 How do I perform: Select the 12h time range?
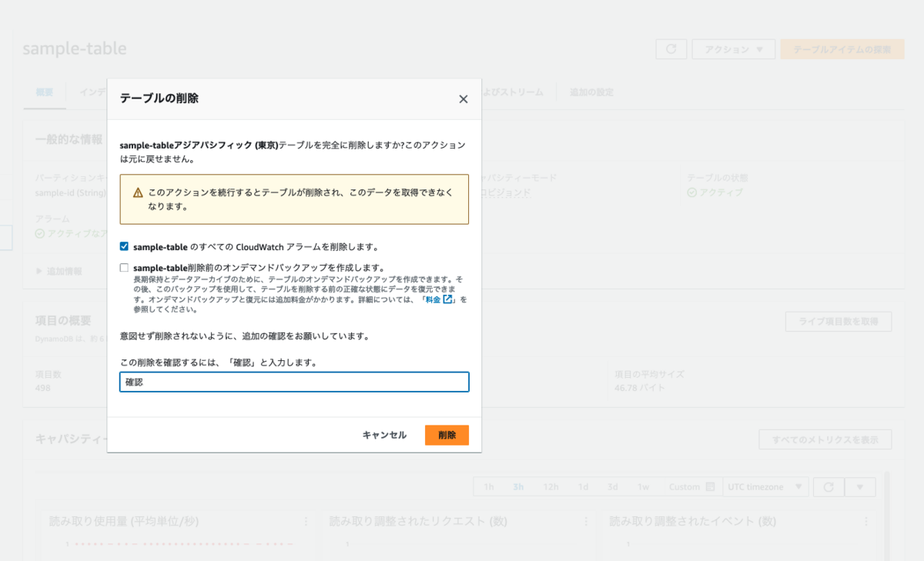551,487
